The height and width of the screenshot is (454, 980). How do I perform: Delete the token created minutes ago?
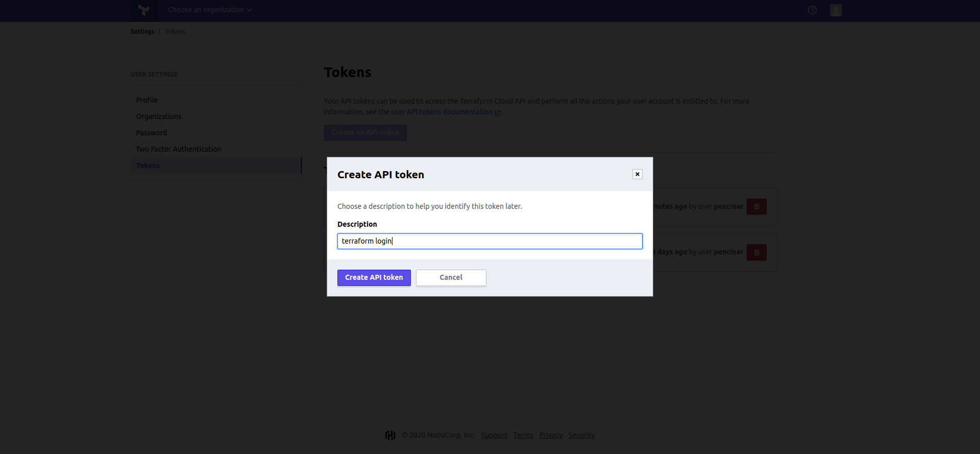(x=756, y=206)
